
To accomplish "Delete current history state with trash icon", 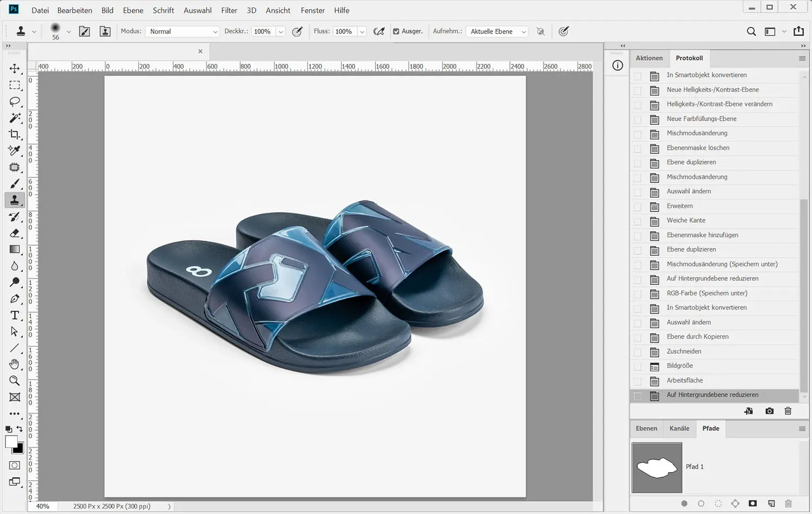I will tap(788, 411).
